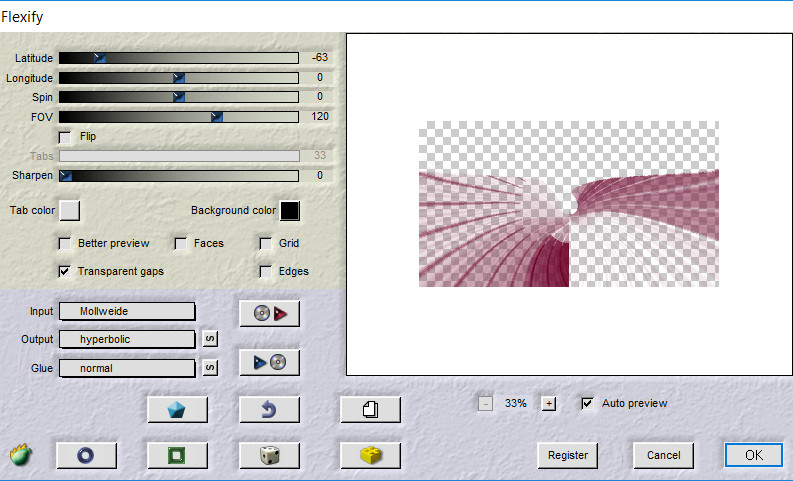Click the save settings disc button
The image size is (793, 481).
click(x=270, y=363)
